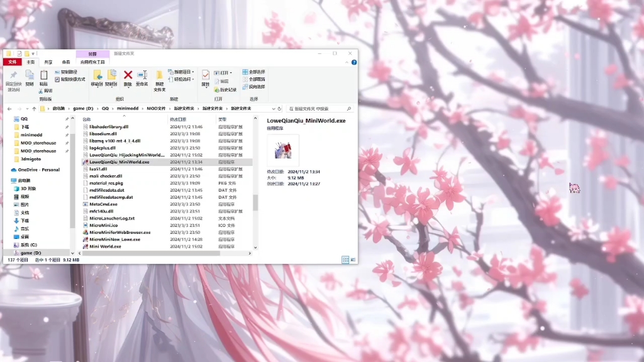Click the preview thumbnail of LoweQianQiu_MiniWorld.exe
644x362 pixels.
click(x=283, y=150)
